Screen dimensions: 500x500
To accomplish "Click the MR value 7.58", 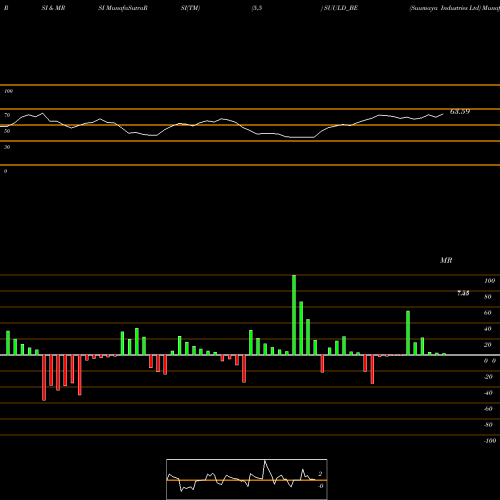I will 463,293.
